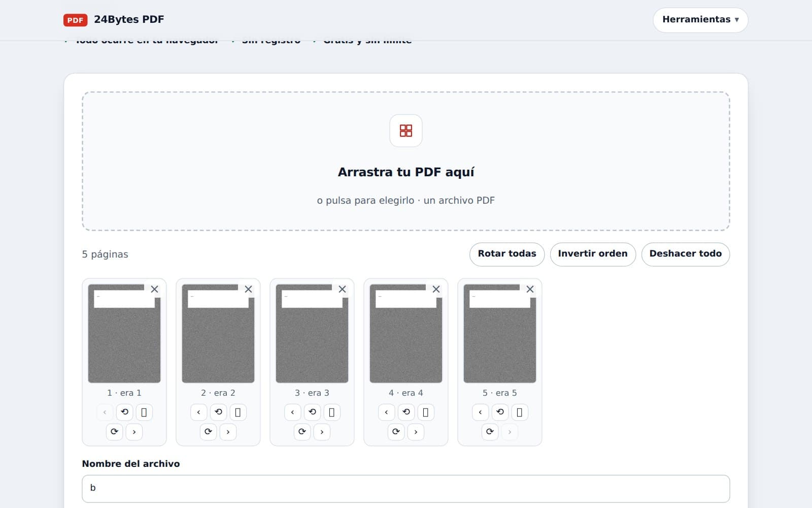Remove page 2 with its X
Viewport: 812px width, 508px height.
pyautogui.click(x=249, y=289)
